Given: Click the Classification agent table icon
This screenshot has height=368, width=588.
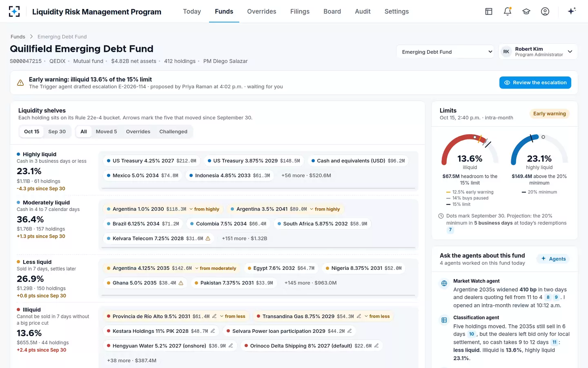Looking at the screenshot, I should [444, 320].
